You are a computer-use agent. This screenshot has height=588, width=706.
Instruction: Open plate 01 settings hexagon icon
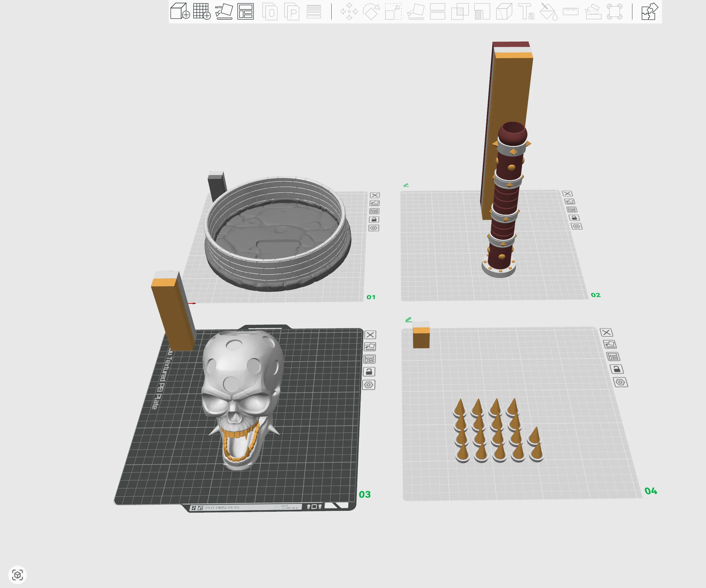(374, 228)
